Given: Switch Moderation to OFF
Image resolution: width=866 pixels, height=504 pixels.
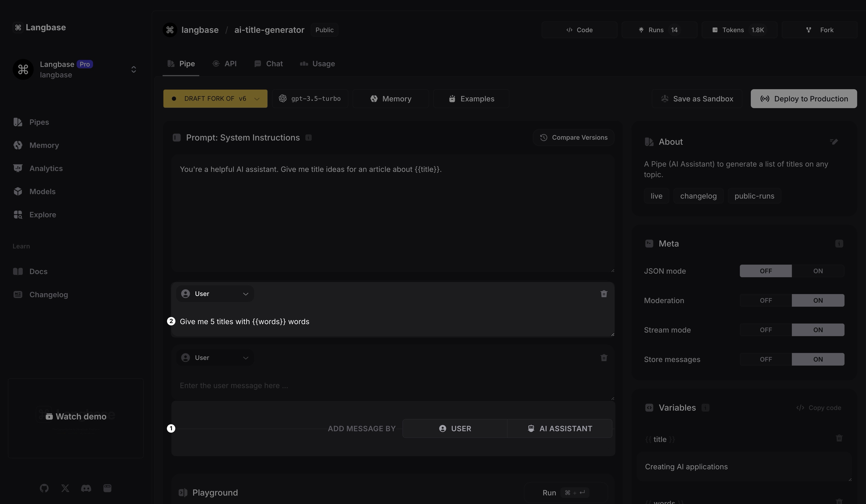Looking at the screenshot, I should (766, 300).
